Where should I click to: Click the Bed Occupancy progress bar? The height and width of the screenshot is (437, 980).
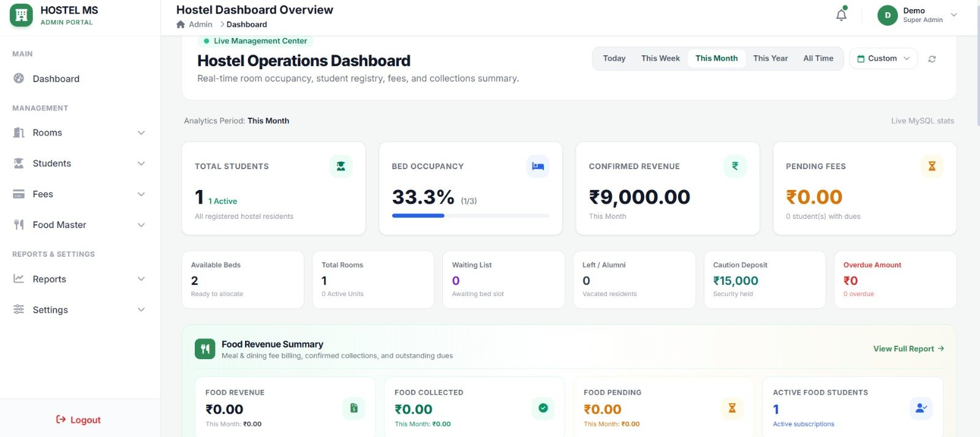coord(470,216)
